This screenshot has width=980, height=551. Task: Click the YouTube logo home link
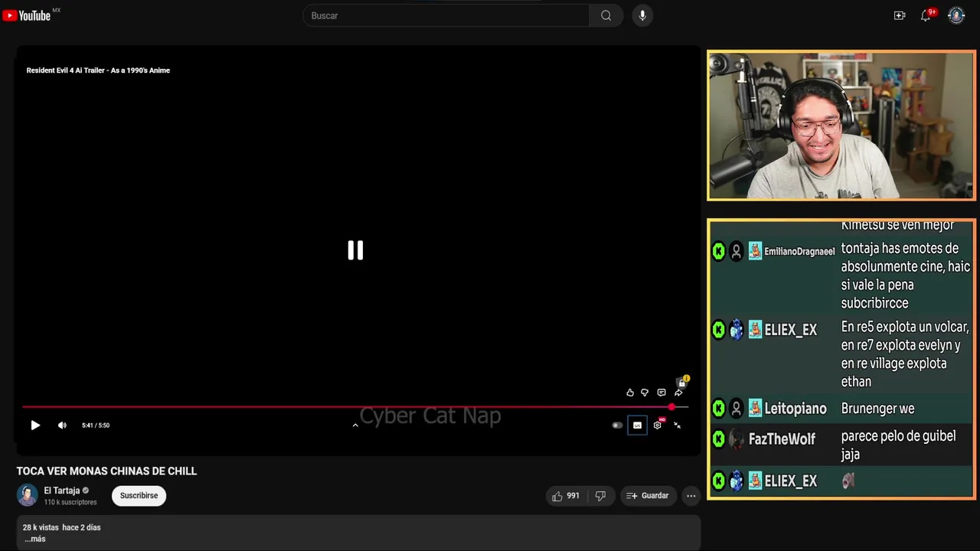[x=27, y=15]
